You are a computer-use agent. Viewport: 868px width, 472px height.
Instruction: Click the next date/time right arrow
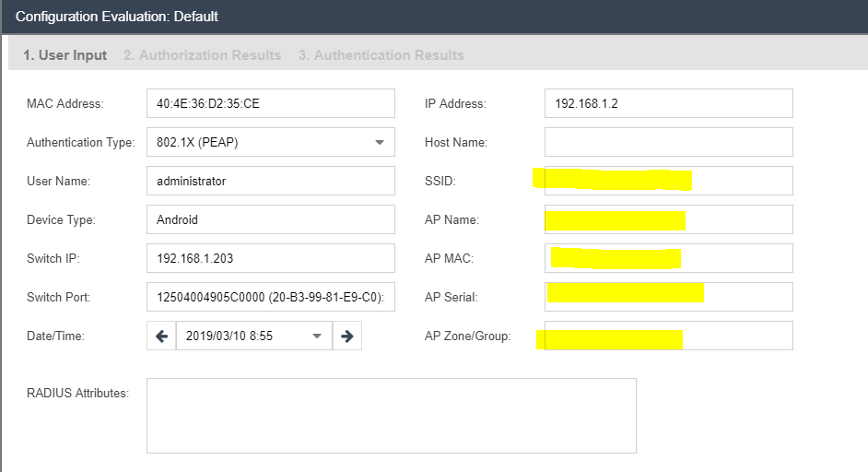(x=347, y=336)
